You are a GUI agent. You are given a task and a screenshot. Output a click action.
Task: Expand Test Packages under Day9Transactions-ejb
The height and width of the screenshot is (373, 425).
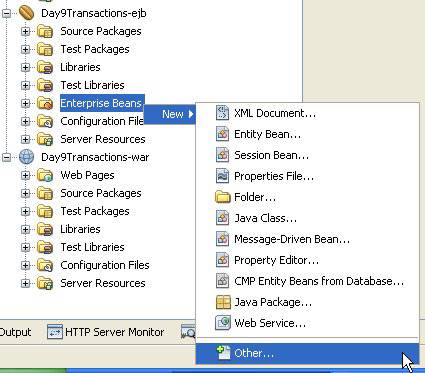coord(25,49)
